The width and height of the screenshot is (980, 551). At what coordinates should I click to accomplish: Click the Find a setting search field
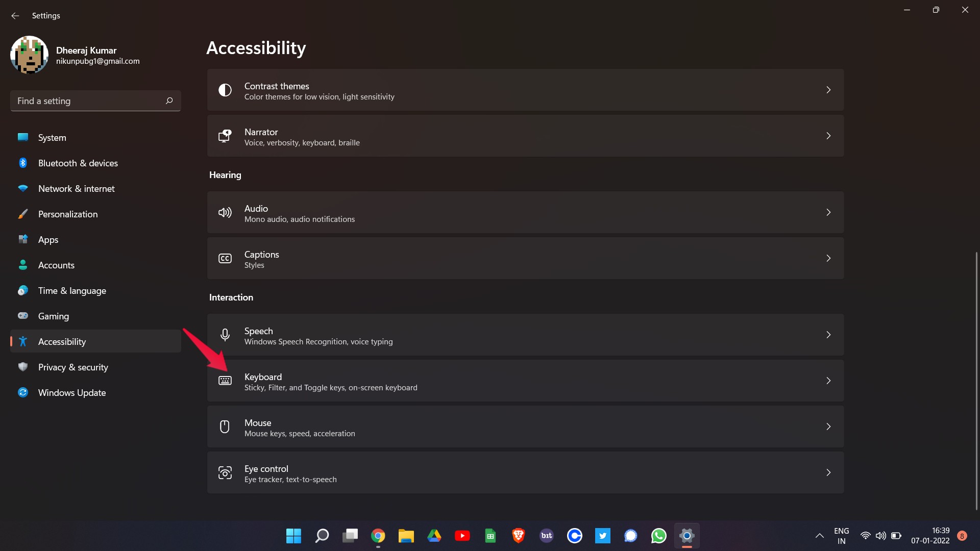click(x=87, y=101)
